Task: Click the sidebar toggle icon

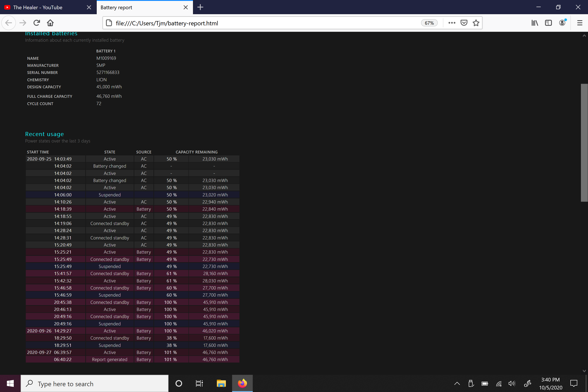Action: coord(548,23)
